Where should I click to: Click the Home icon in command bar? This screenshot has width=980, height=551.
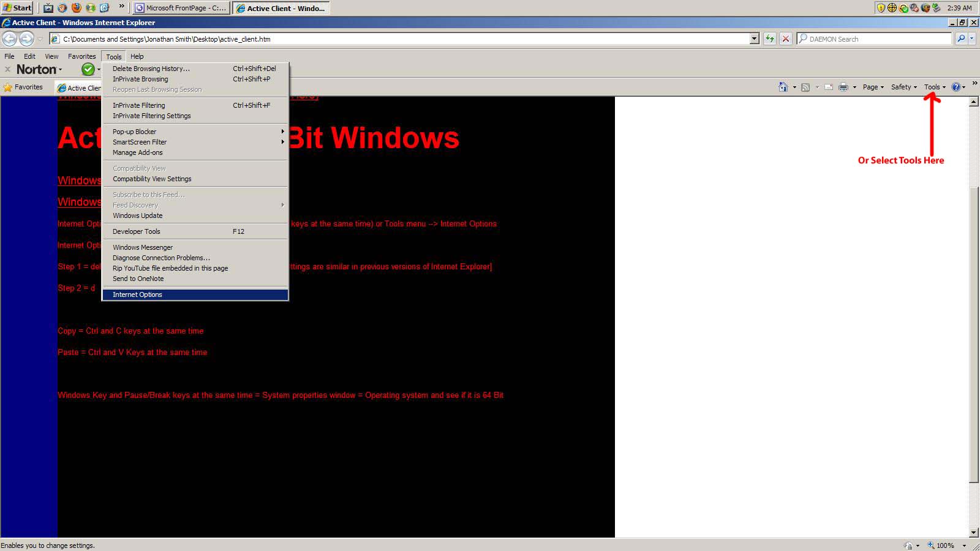(x=783, y=87)
